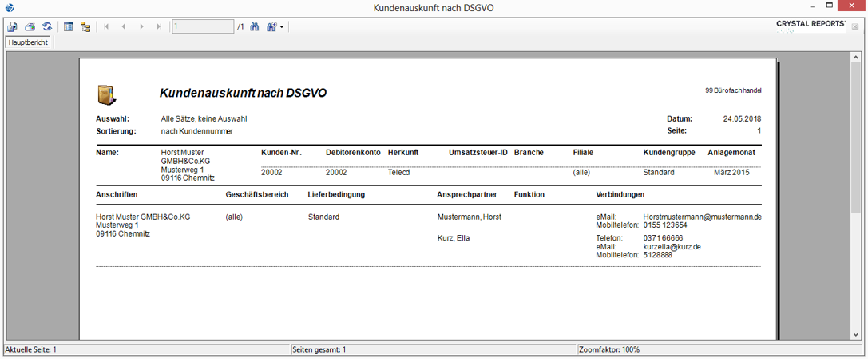The image size is (868, 359).
Task: Advance to the next page
Action: [141, 27]
